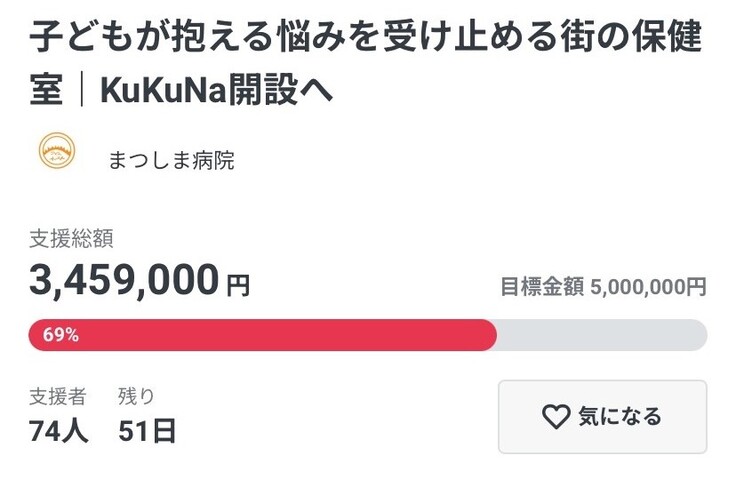
Task: Click the 69% progress label
Action: tap(61, 335)
